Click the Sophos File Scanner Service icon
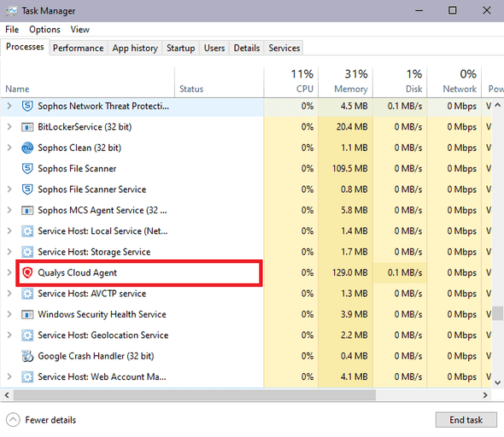This screenshot has width=504, height=437. 27,189
